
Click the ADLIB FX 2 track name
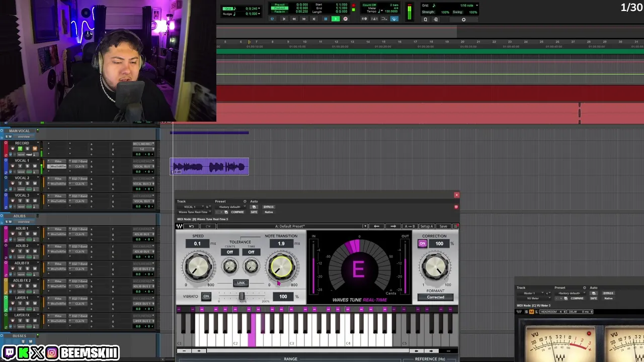click(22, 281)
